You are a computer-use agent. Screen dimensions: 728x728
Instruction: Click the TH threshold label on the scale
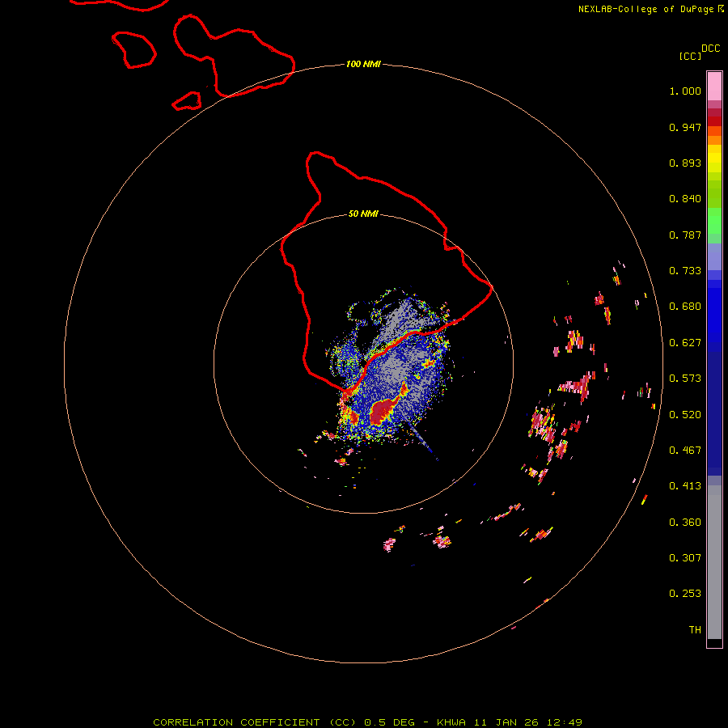pyautogui.click(x=695, y=630)
